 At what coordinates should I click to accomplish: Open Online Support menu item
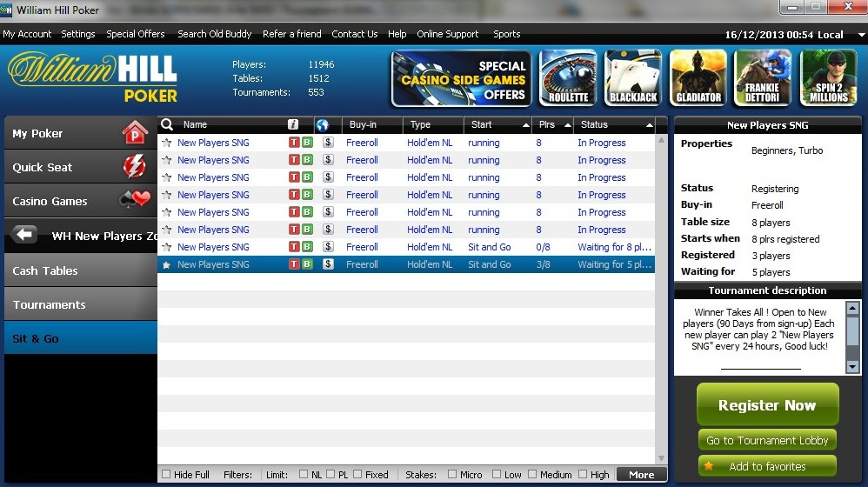tap(447, 34)
